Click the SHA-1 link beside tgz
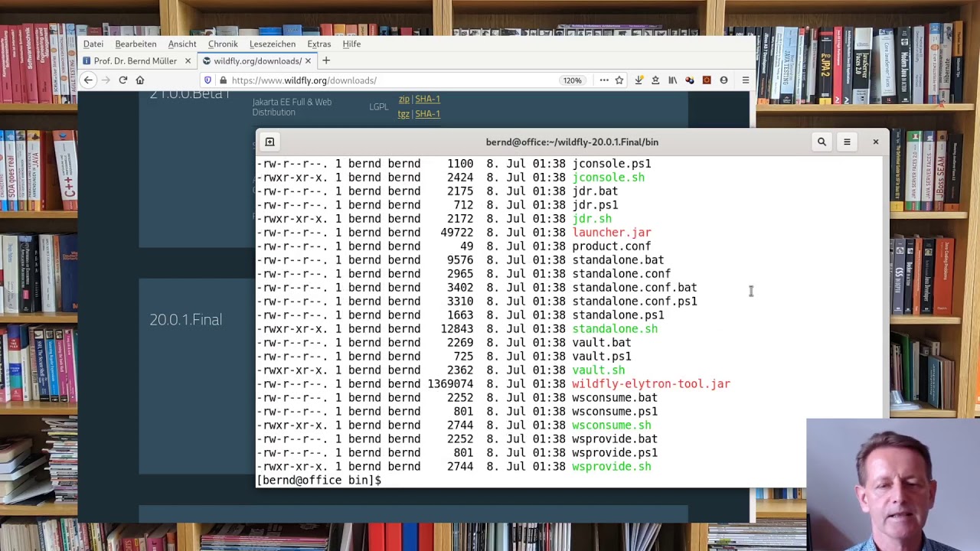The image size is (980, 551). click(x=427, y=113)
